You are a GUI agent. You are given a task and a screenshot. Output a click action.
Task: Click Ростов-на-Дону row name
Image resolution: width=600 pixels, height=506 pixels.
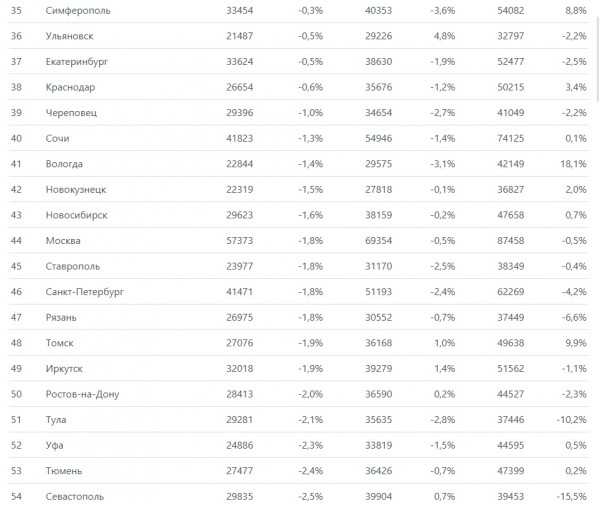(82, 394)
